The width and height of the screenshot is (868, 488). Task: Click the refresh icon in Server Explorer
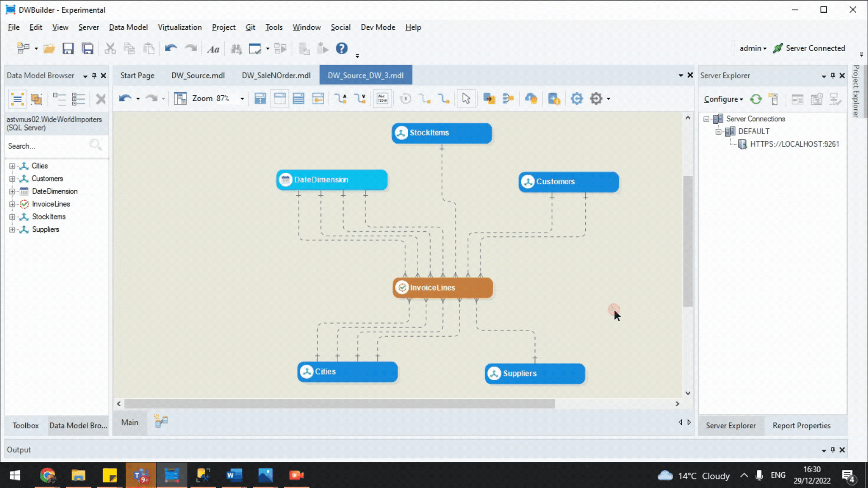tap(756, 99)
